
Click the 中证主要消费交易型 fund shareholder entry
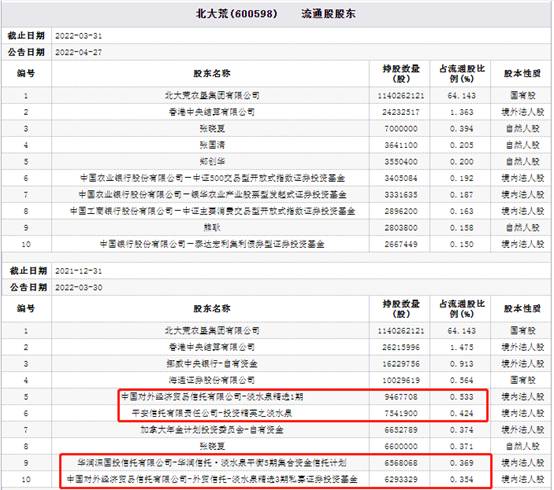click(x=212, y=211)
